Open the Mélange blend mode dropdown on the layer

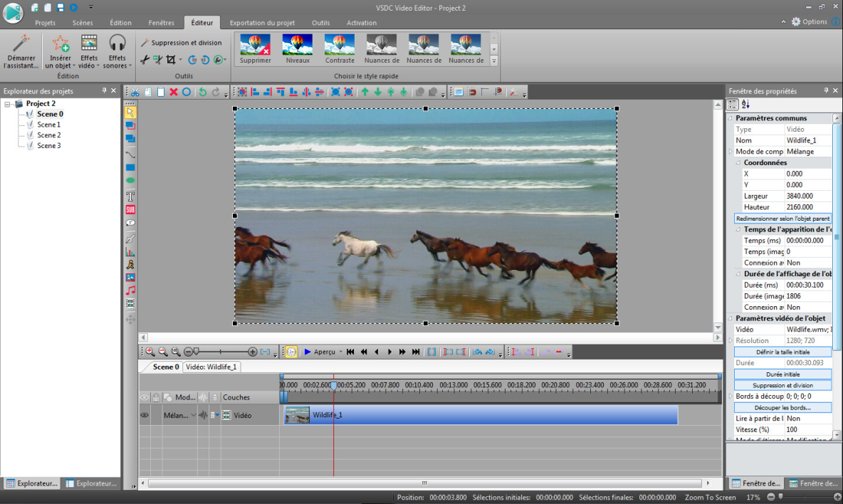point(194,415)
